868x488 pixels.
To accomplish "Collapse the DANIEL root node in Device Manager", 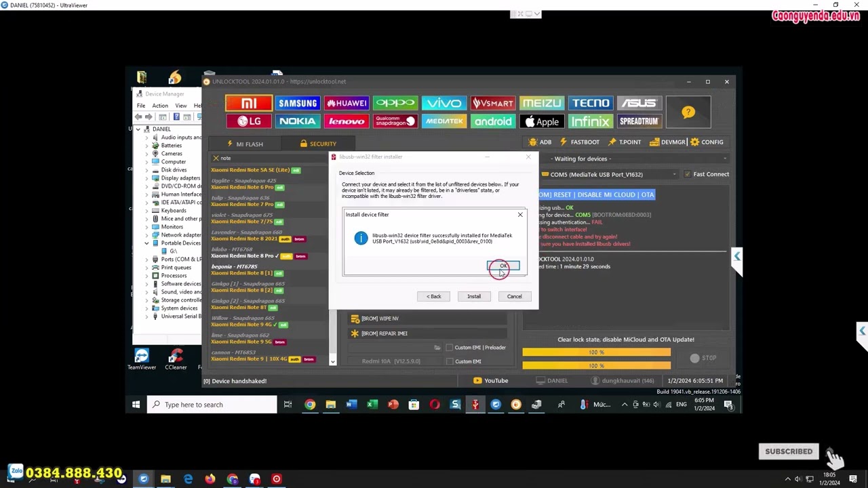I will coord(138,129).
